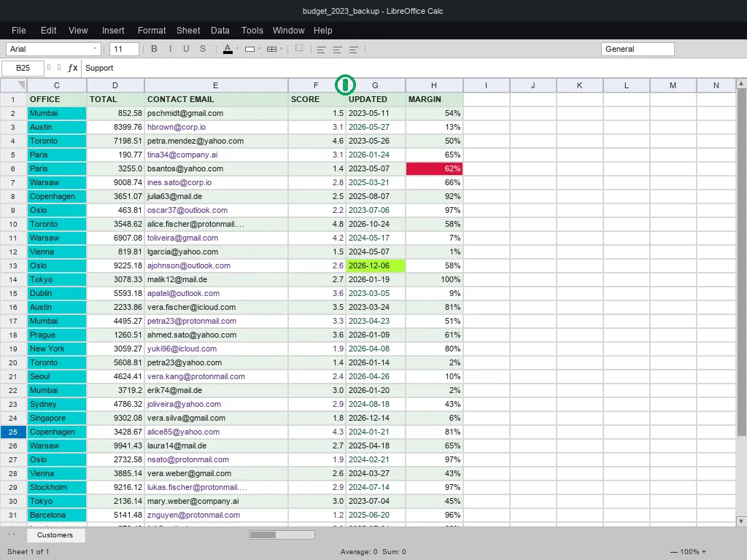747x560 pixels.
Task: Click the oscar37@outlook.com email link
Action: [187, 210]
